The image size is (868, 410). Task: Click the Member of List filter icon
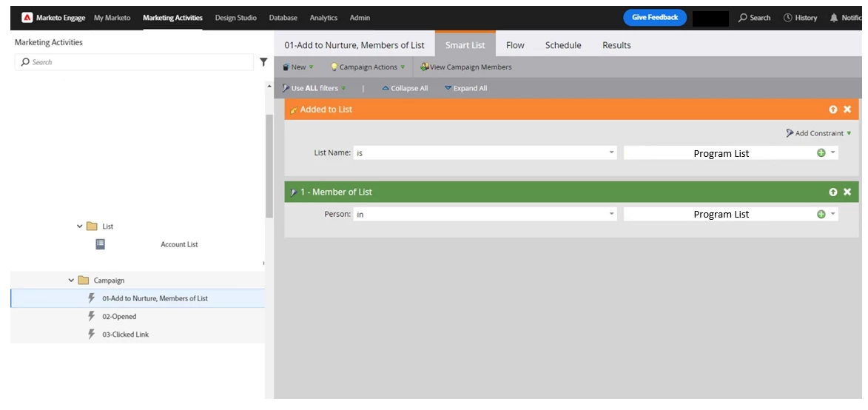(x=293, y=192)
